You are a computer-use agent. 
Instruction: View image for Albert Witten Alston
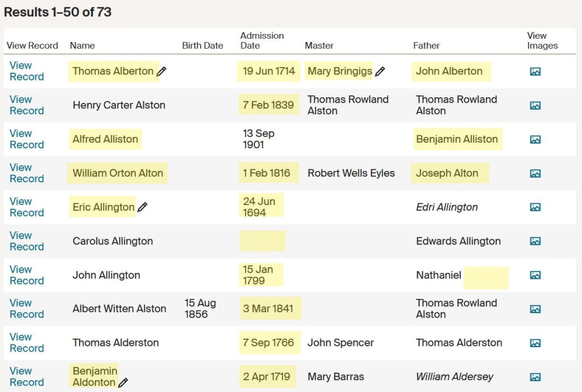(535, 309)
